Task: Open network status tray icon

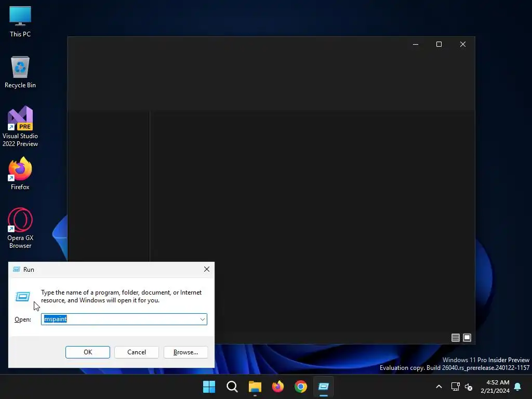Action: click(x=455, y=387)
